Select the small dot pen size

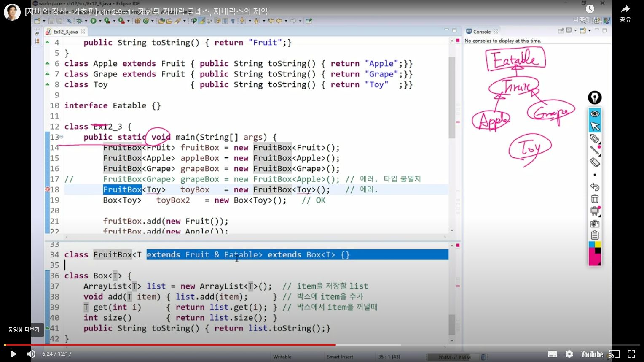point(595,175)
